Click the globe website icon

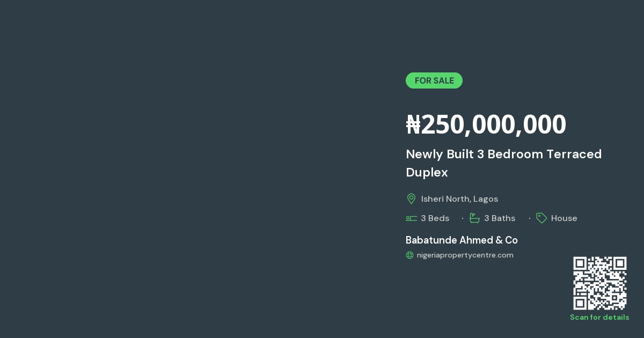409,255
